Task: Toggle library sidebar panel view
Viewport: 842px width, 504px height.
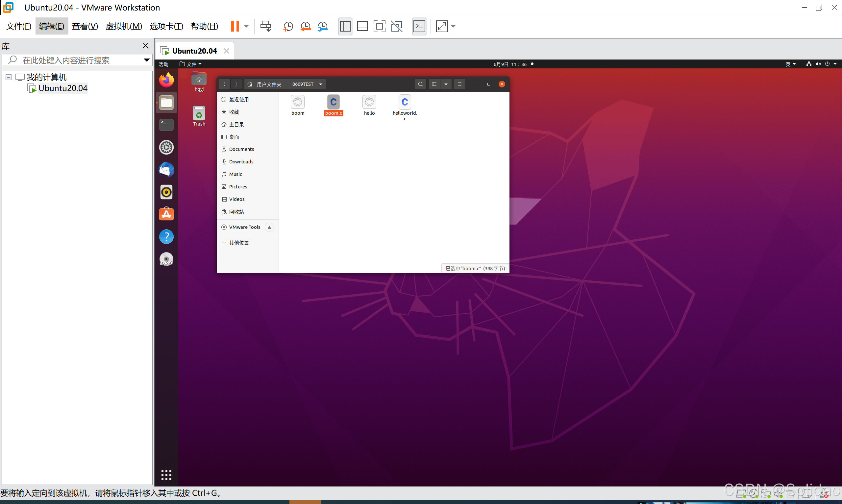Action: [x=345, y=26]
